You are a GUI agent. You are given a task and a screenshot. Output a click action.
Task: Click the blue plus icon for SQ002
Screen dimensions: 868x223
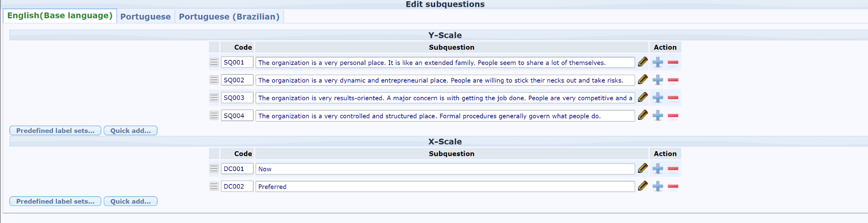[658, 80]
